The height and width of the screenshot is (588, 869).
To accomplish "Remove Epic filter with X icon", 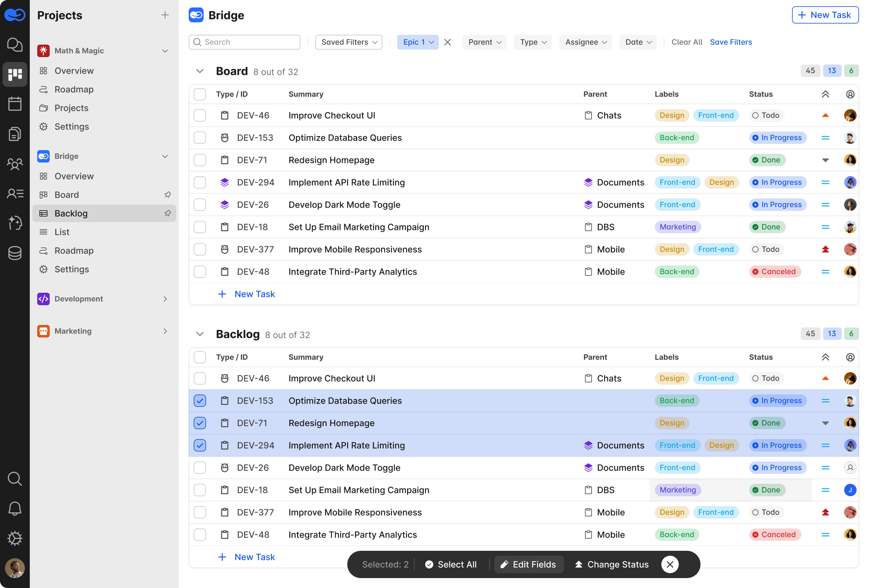I will tap(447, 42).
